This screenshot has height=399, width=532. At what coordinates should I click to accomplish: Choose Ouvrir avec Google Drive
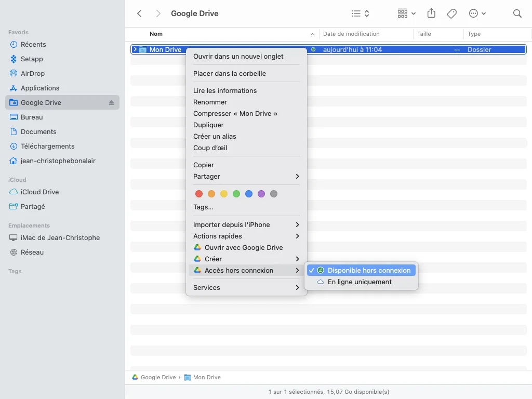pos(246,248)
